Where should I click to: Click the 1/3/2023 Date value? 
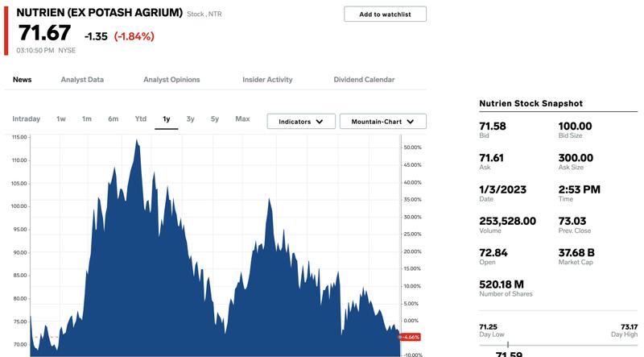point(502,189)
